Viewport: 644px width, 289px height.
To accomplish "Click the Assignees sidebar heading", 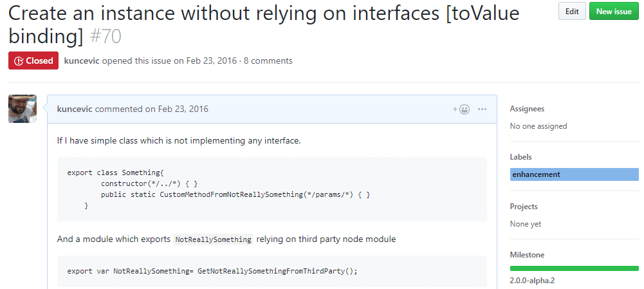I will click(x=527, y=109).
